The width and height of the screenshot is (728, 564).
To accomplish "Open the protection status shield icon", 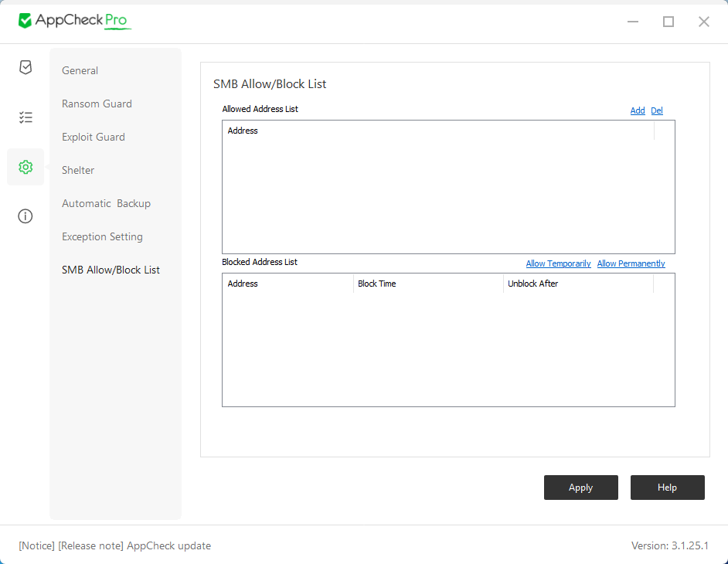I will tap(26, 67).
